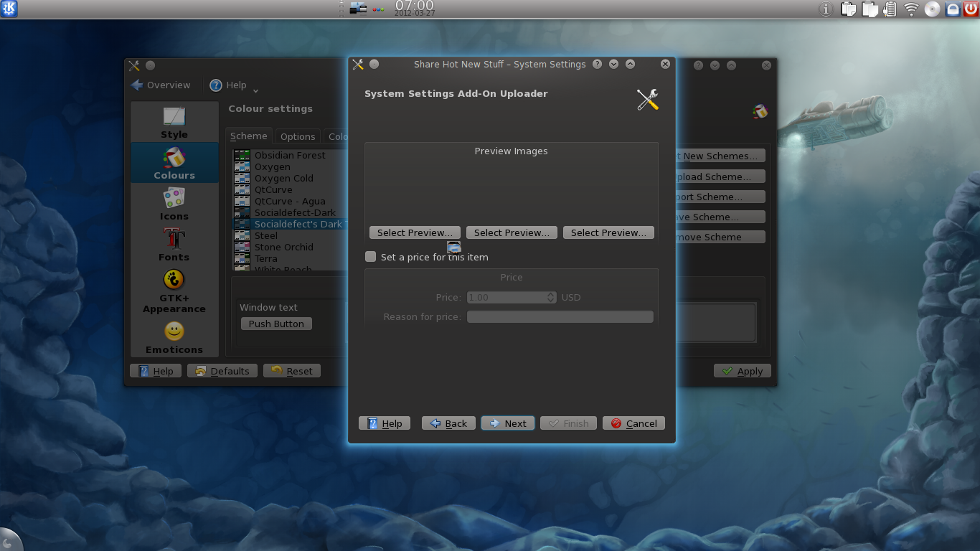Viewport: 980px width, 551px height.
Task: Click first Select Preview button
Action: (415, 232)
